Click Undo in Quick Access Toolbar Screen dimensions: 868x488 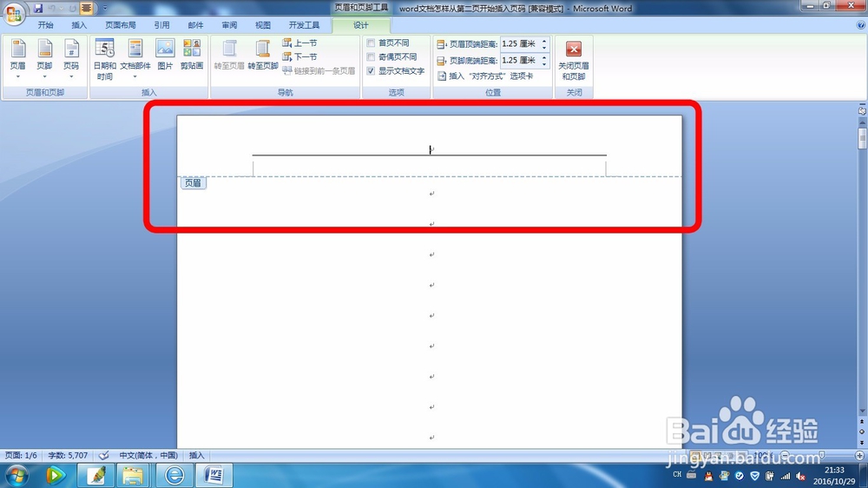53,8
